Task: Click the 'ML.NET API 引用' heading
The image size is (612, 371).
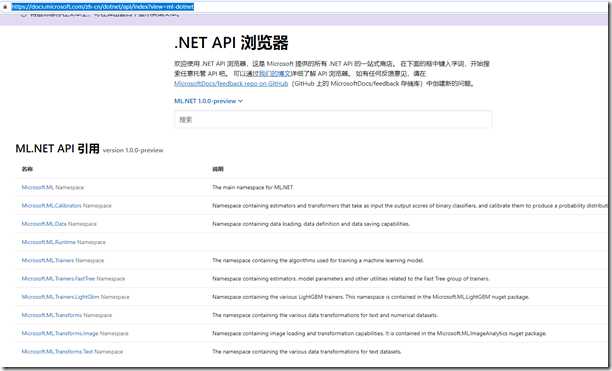Action: click(57, 148)
